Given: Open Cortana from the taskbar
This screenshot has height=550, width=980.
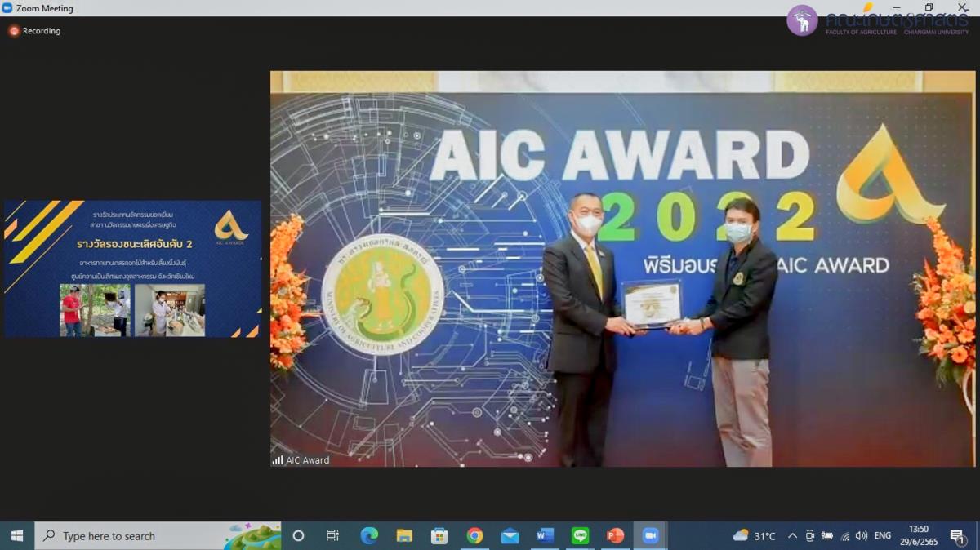Looking at the screenshot, I should point(298,536).
